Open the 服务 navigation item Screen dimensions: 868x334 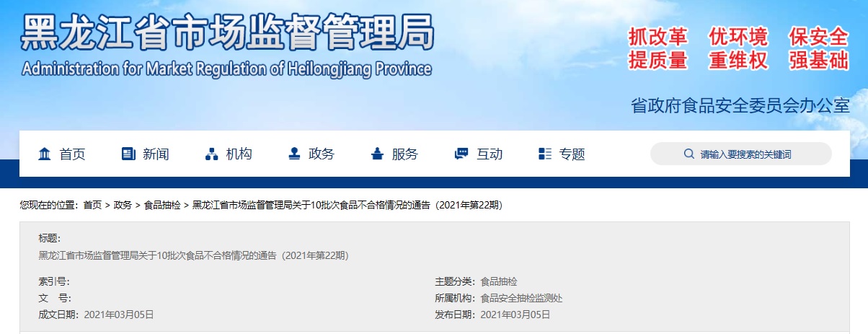point(404,154)
